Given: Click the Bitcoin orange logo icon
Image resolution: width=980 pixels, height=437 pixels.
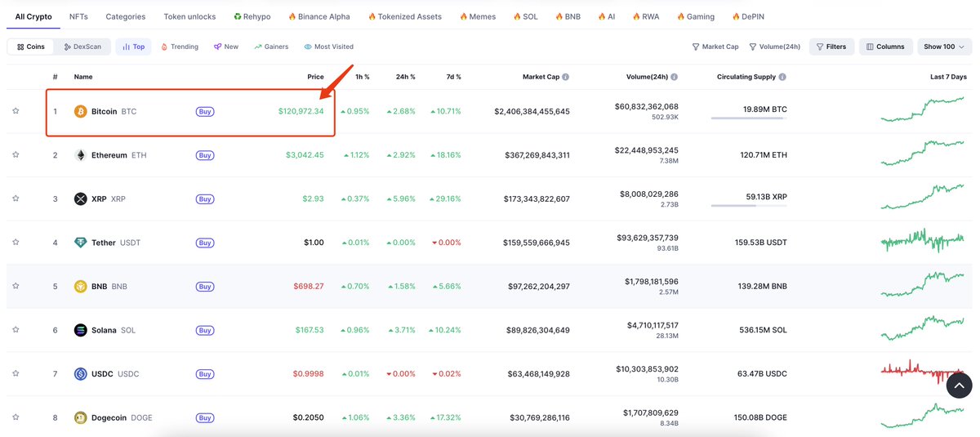Looking at the screenshot, I should (x=80, y=111).
